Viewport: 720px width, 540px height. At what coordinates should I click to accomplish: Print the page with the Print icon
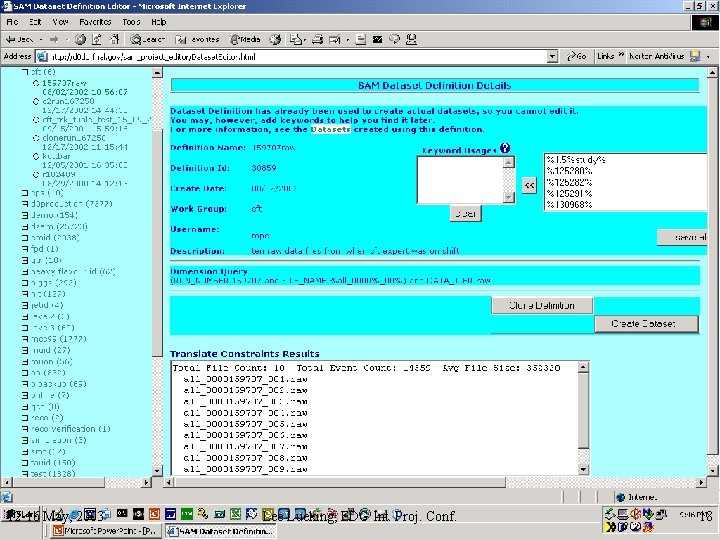317,39
